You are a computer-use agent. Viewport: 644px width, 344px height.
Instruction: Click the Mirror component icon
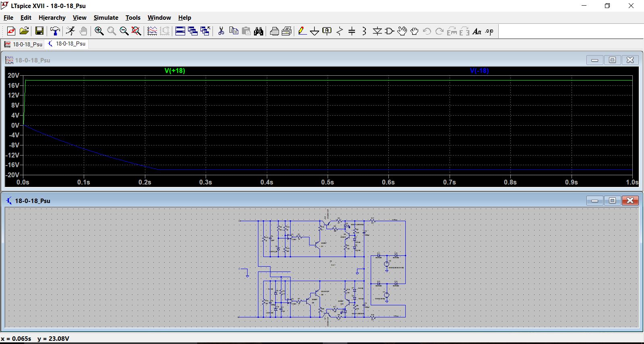tap(464, 31)
